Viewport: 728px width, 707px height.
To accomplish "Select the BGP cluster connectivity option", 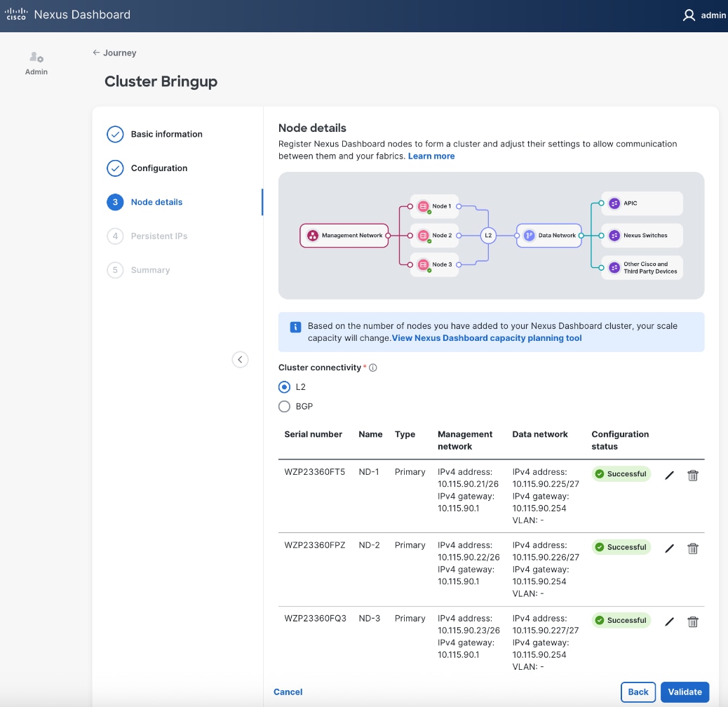I will (285, 407).
